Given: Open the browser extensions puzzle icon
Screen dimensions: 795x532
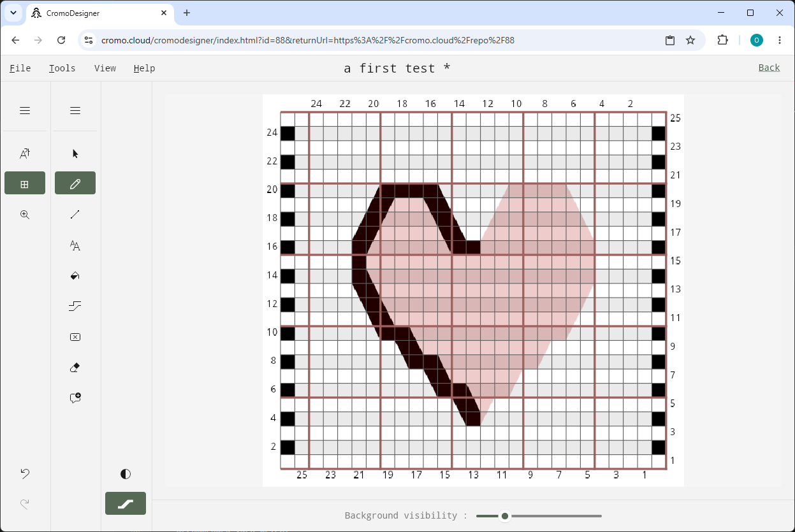Looking at the screenshot, I should point(722,40).
